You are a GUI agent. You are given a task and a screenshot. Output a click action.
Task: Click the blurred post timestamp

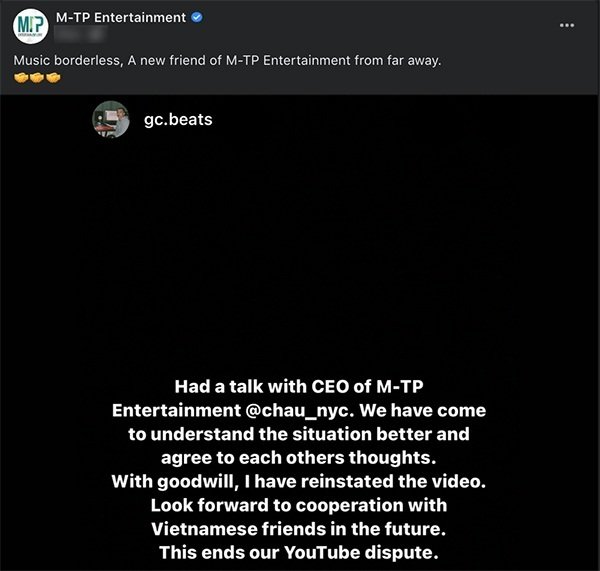click(x=80, y=34)
